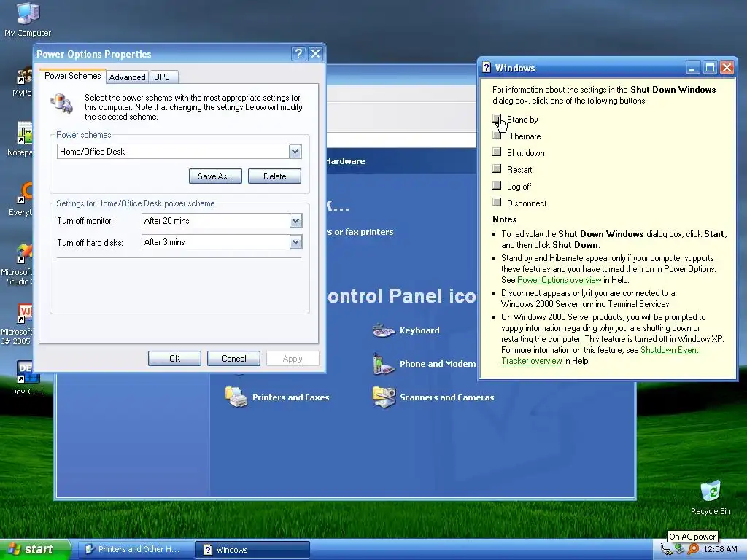Click the orange magnifier tray icon
Screen dimensions: 747x560
pos(693,549)
